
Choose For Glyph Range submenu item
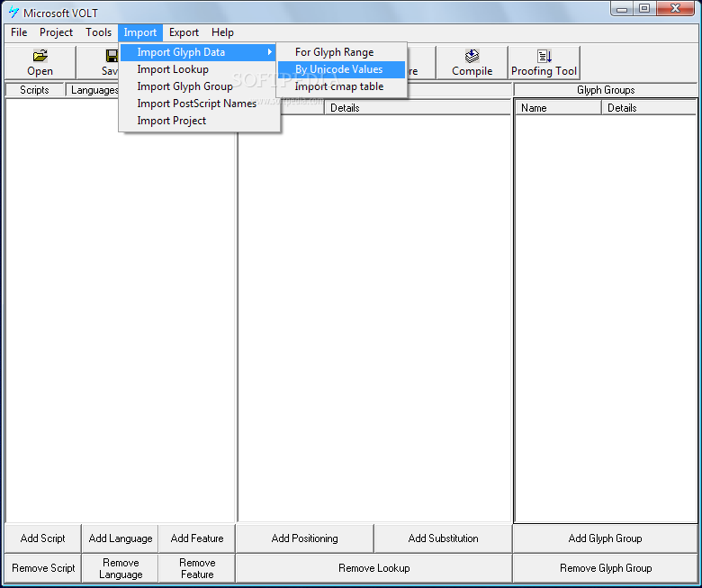[342, 52]
